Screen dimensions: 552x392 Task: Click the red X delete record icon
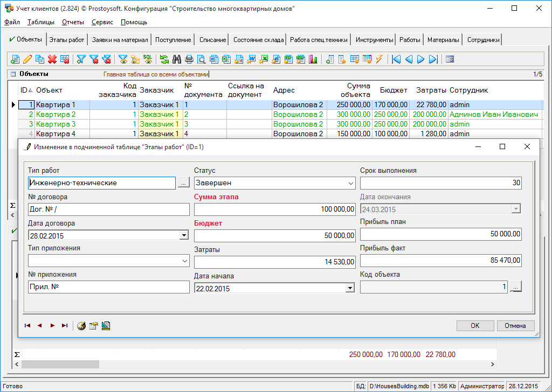pos(52,59)
